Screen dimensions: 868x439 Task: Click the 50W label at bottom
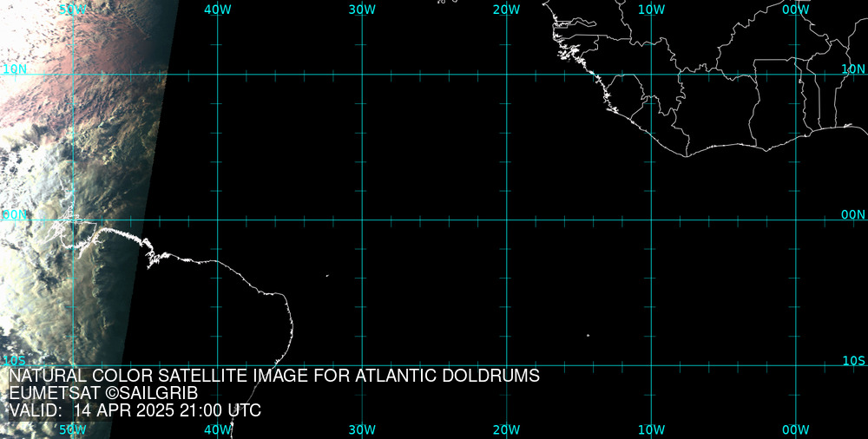pos(73,429)
